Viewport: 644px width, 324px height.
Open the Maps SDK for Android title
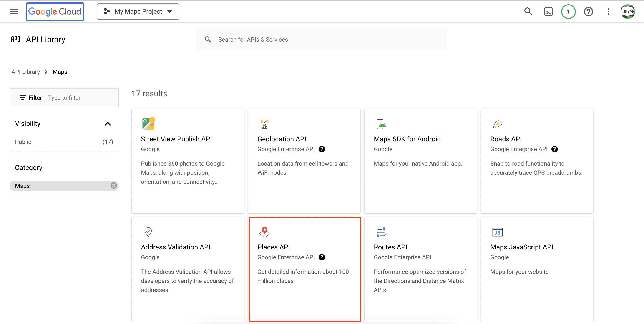(407, 139)
